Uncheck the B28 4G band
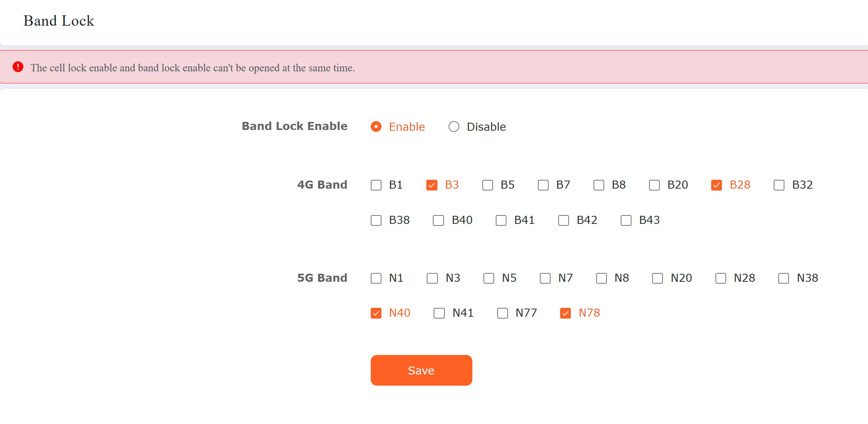The height and width of the screenshot is (424, 868). pos(717,185)
